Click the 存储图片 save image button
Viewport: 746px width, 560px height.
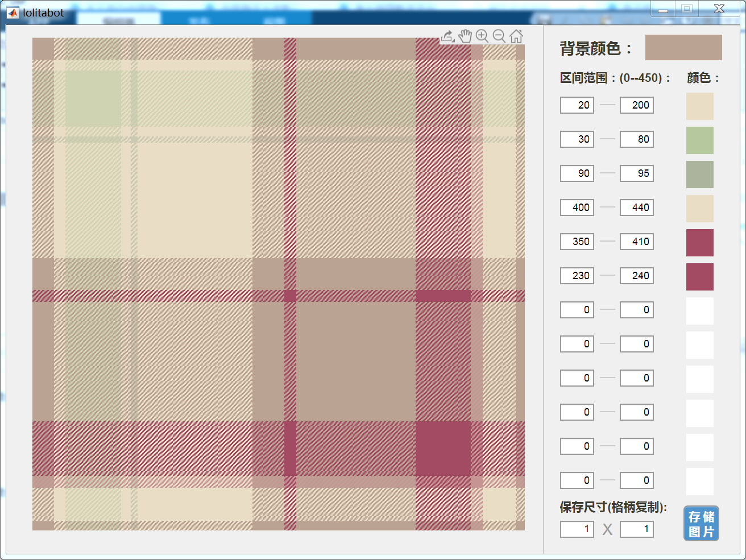click(701, 524)
